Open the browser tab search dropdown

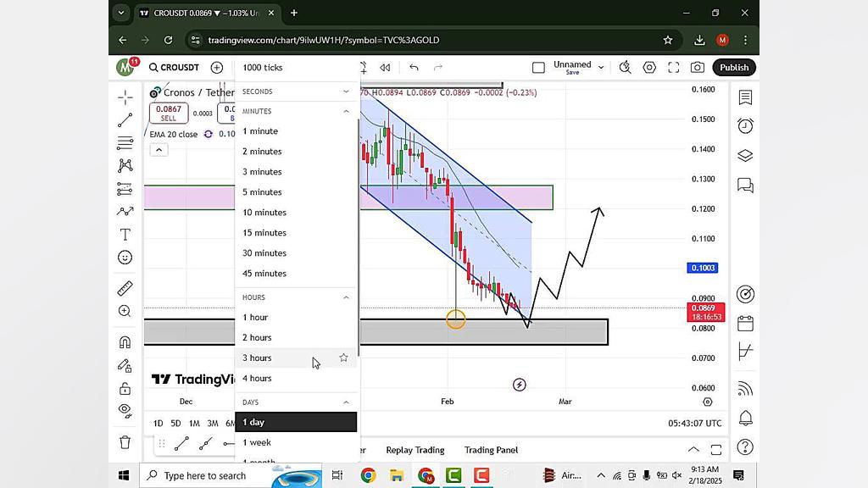(121, 13)
